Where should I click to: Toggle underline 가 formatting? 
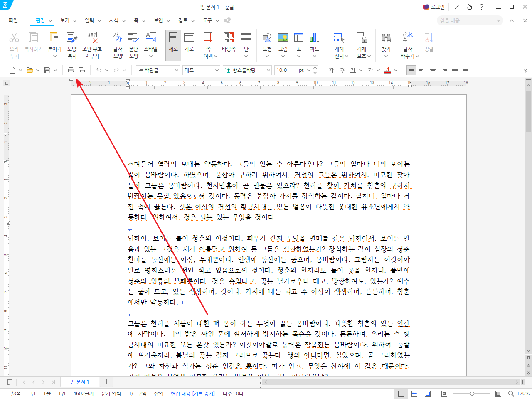pyautogui.click(x=353, y=70)
